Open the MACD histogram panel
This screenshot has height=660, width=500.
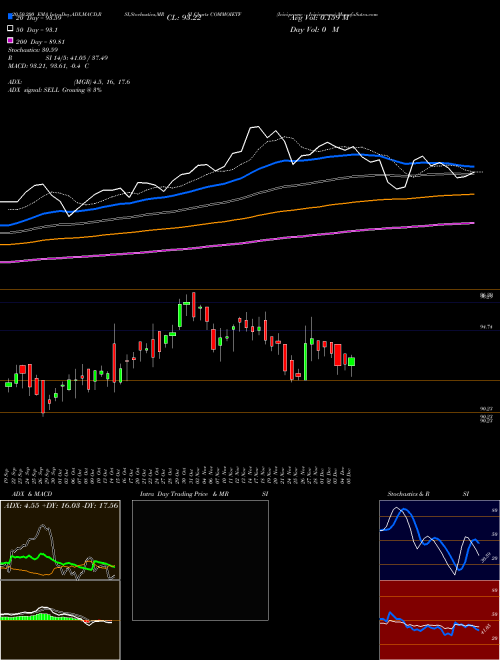60,620
